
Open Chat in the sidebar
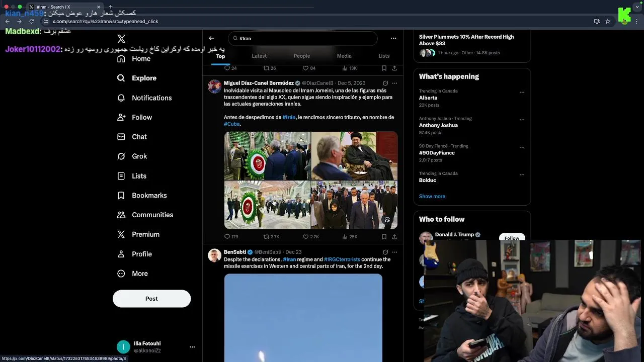tap(132, 137)
